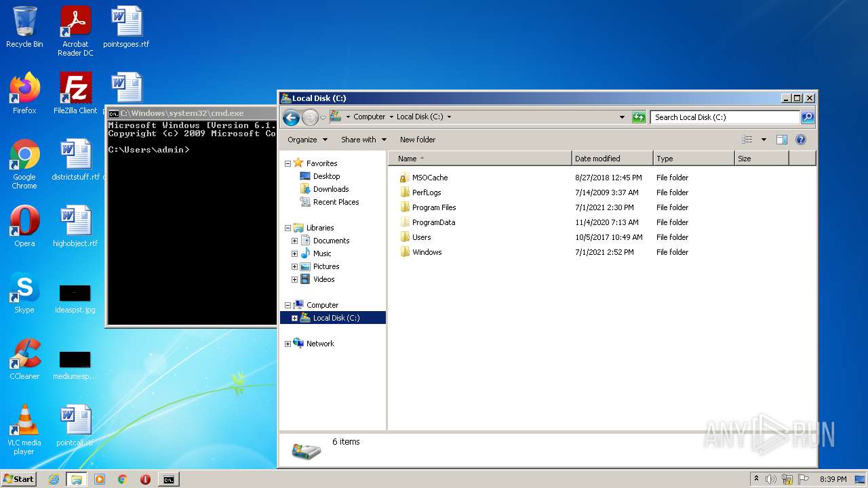Image resolution: width=868 pixels, height=488 pixels.
Task: Open the Recycle Bin desktop icon
Action: tap(24, 28)
